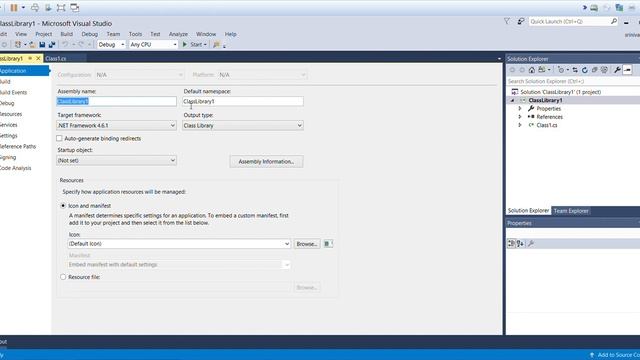Click the Find in Files toolbar icon
Image resolution: width=640 pixels, height=360 pixels.
(216, 44)
